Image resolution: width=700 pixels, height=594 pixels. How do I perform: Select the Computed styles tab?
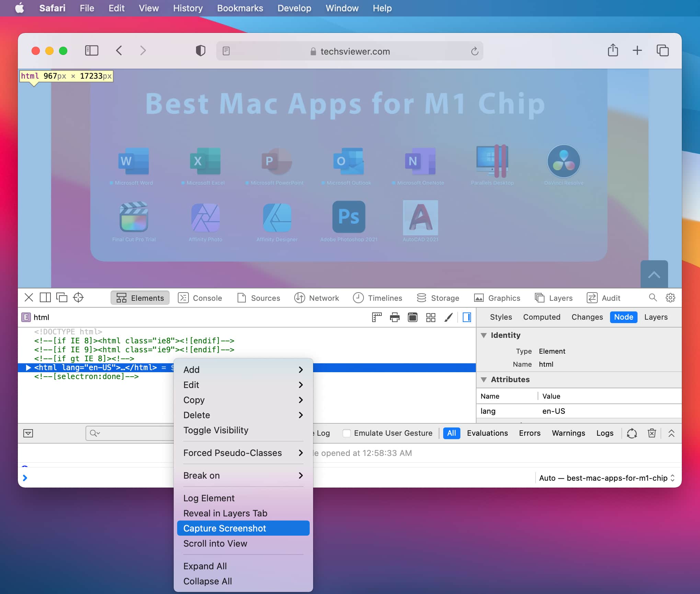[542, 317]
